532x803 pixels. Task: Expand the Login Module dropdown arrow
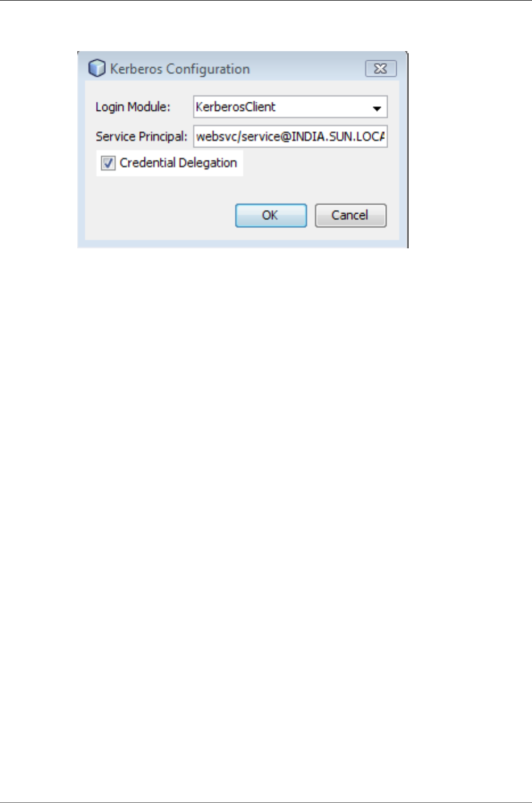pos(377,108)
